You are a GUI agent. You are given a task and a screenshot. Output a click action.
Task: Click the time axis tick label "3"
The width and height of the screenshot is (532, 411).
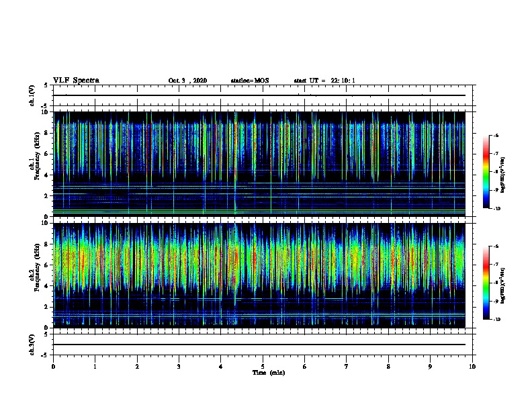click(179, 367)
